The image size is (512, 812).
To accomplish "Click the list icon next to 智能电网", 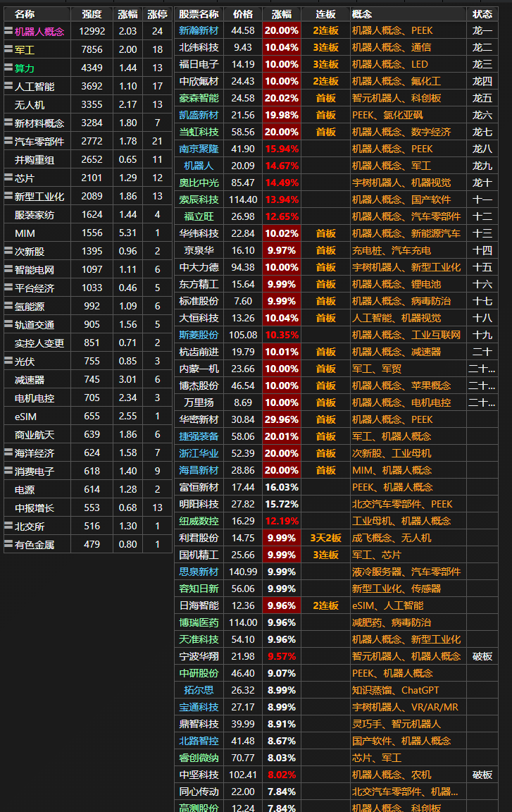I will pyautogui.click(x=8, y=269).
